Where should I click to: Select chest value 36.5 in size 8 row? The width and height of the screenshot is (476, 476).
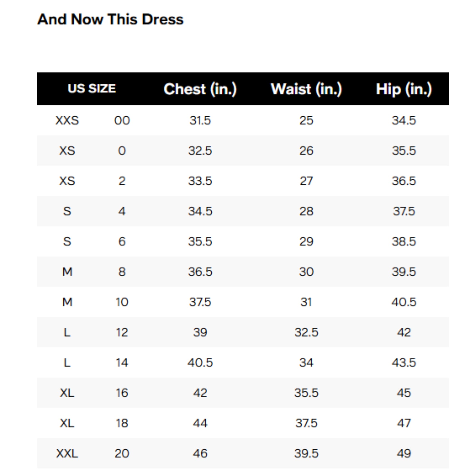200,272
